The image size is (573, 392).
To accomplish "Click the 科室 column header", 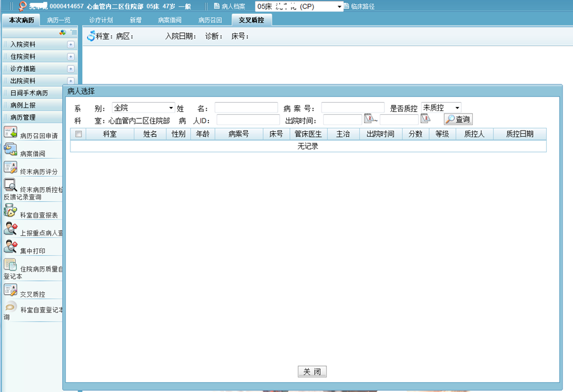I will [x=109, y=134].
